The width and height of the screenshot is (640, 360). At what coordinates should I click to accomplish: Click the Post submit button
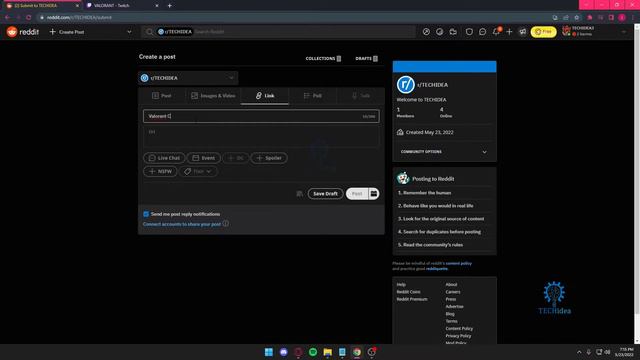[357, 193]
